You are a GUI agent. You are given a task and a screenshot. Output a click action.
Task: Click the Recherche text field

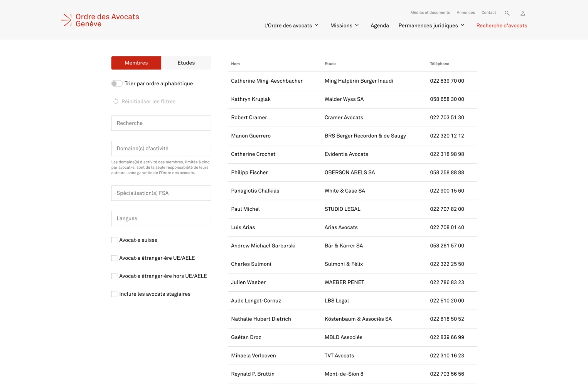161,123
